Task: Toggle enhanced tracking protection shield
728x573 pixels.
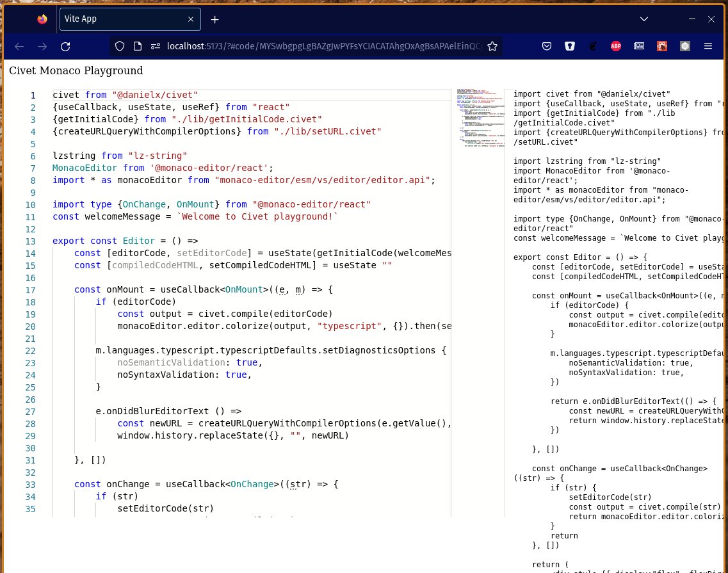Action: (x=120, y=46)
